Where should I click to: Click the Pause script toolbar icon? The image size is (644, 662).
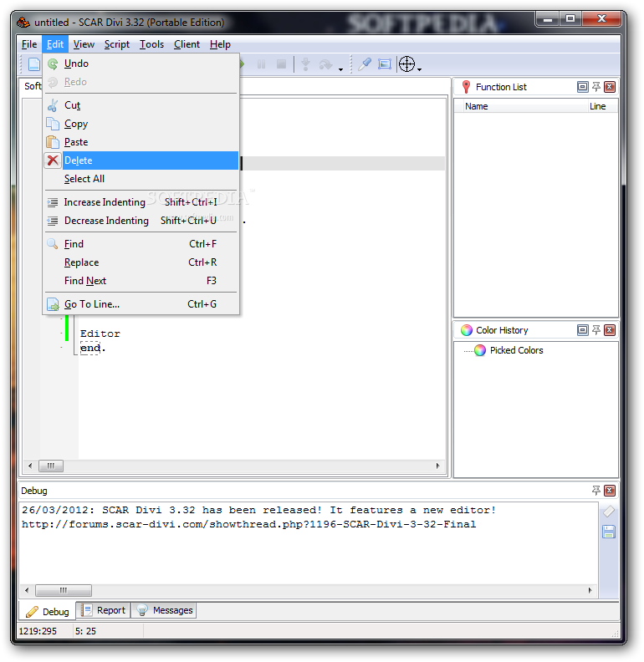[261, 64]
